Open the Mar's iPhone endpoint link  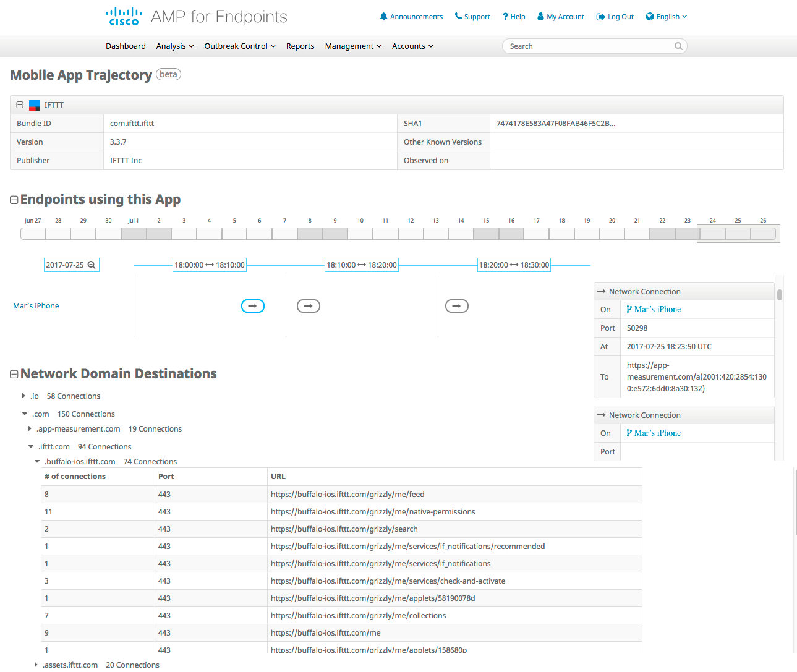(x=36, y=306)
